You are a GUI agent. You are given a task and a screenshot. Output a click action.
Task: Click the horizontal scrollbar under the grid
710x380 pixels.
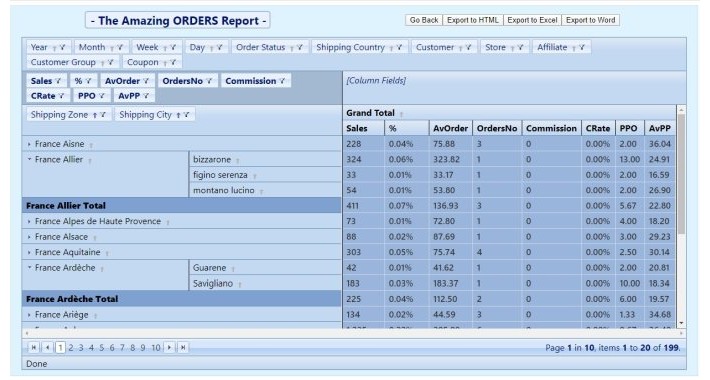pyautogui.click(x=354, y=333)
